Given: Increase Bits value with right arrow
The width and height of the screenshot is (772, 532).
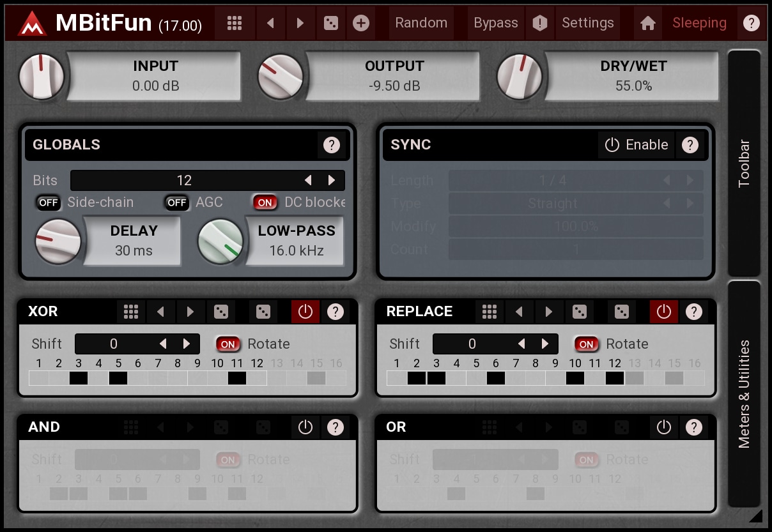Looking at the screenshot, I should pos(332,181).
